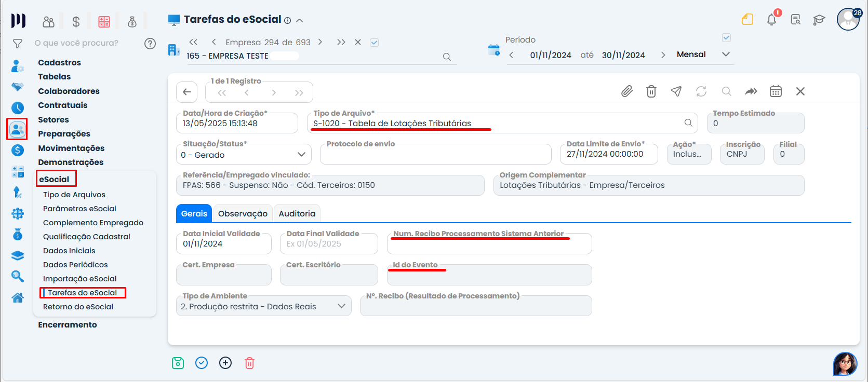This screenshot has width=868, height=382.
Task: Delete using the red trash icon
Action: click(249, 363)
